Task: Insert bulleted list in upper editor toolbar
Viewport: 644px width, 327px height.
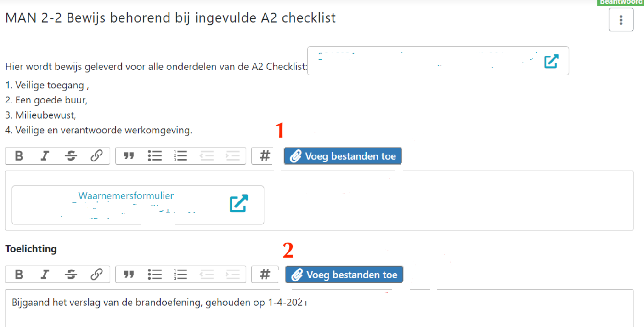Action: point(155,156)
